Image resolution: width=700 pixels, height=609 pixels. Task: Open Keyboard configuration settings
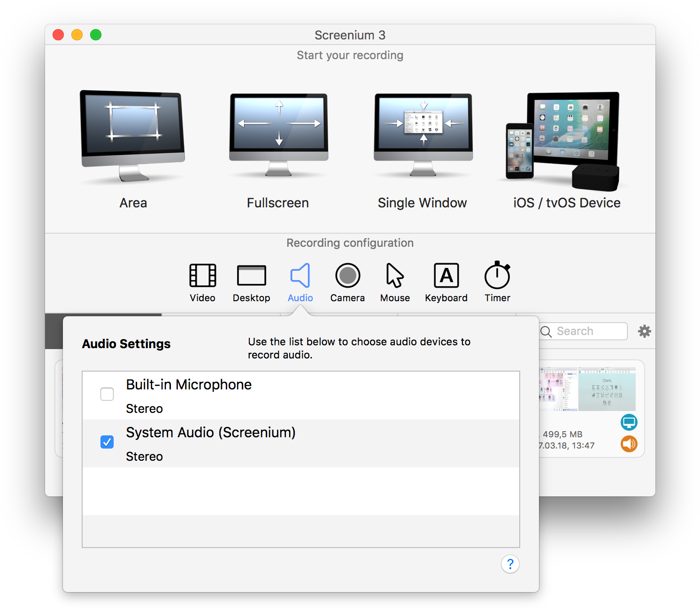[446, 283]
